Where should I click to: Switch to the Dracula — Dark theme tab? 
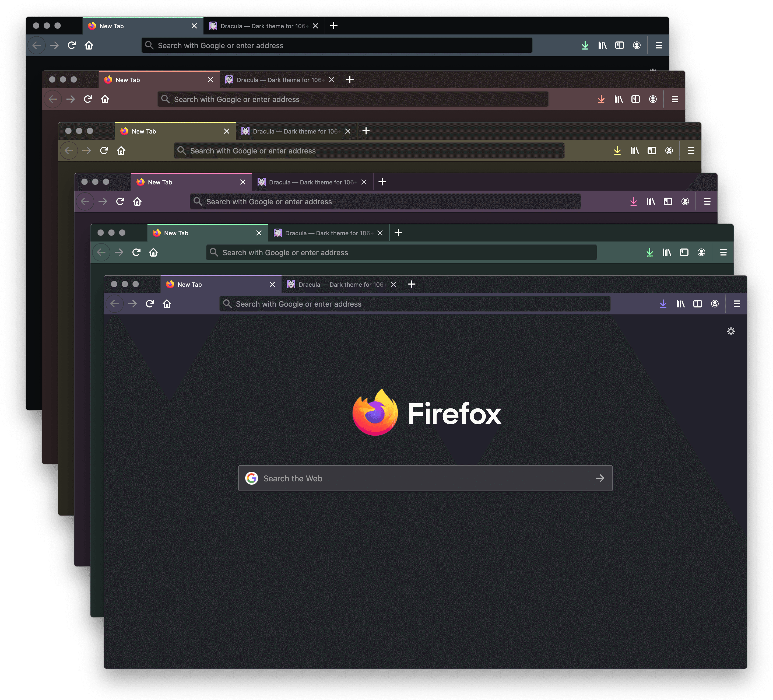(x=338, y=284)
